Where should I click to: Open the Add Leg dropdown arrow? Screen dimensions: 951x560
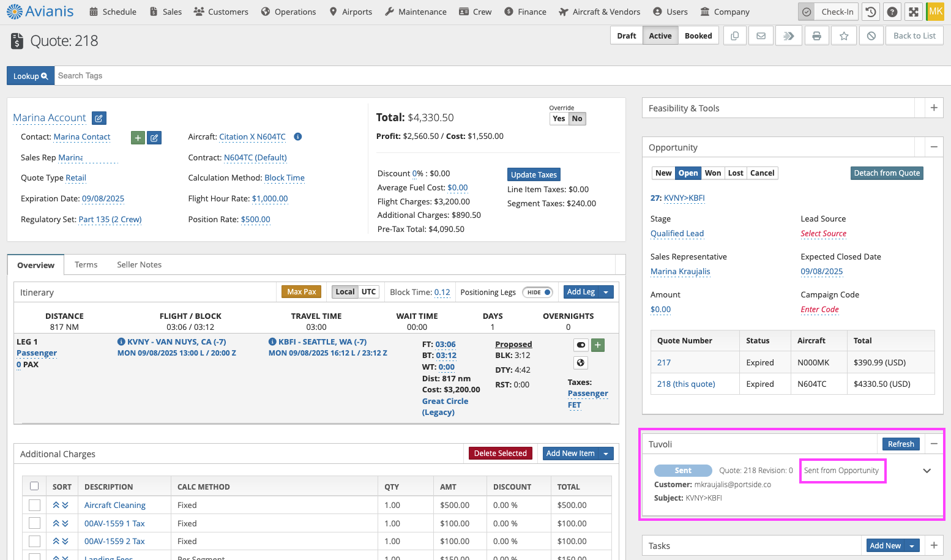606,292
